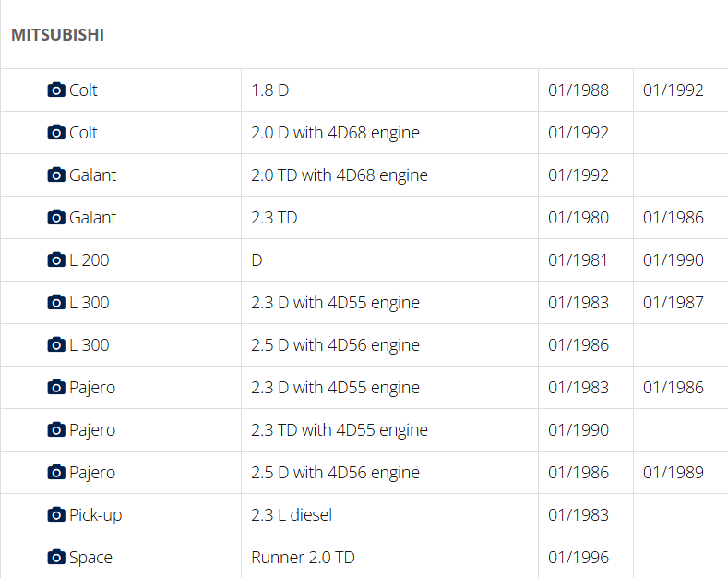Open photo icon for Galant 2.0 TD
The image size is (728, 578).
click(56, 175)
